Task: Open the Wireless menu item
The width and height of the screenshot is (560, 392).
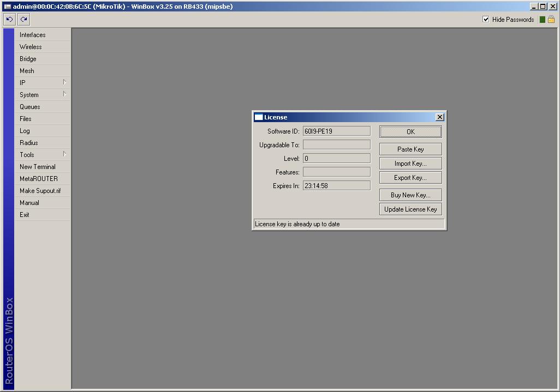Action: [43, 47]
